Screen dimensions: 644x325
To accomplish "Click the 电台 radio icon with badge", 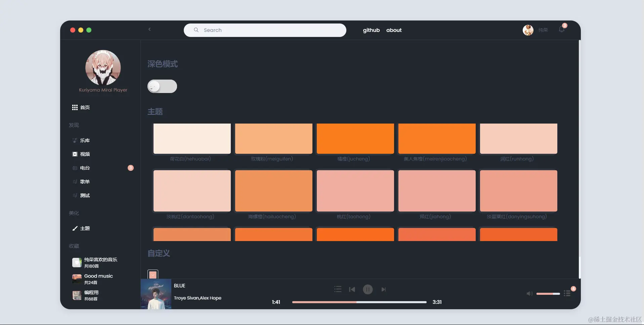I will click(75, 168).
